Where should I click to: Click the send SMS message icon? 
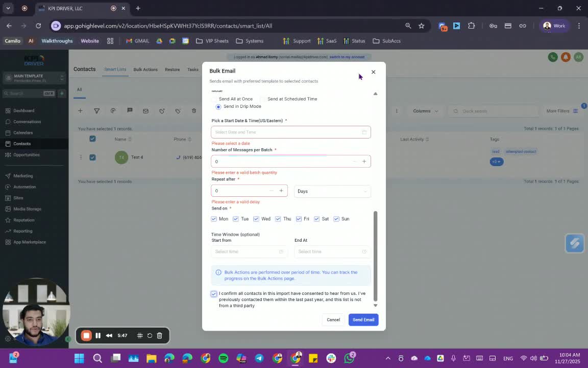[x=130, y=110]
